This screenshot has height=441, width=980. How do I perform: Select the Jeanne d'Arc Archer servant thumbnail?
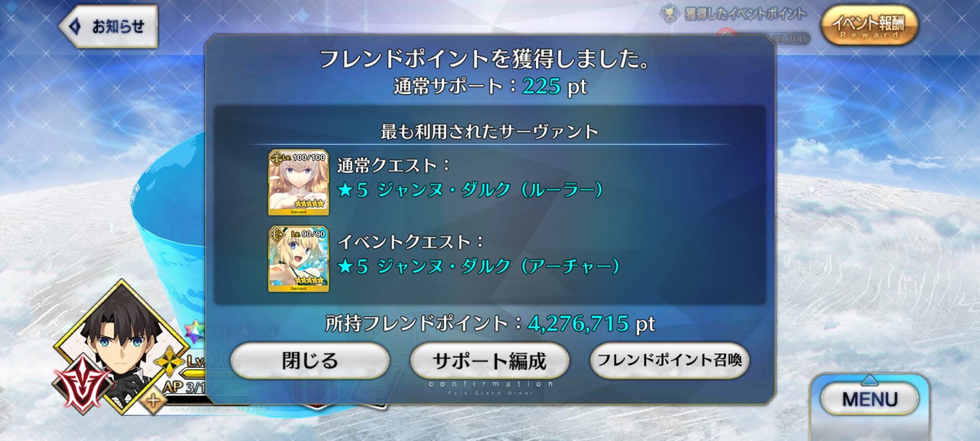298,259
